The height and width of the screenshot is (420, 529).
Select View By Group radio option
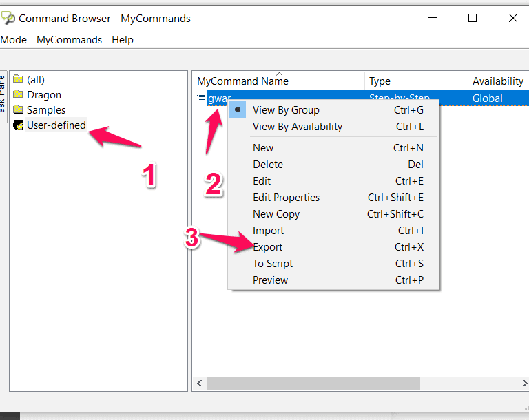pos(334,110)
